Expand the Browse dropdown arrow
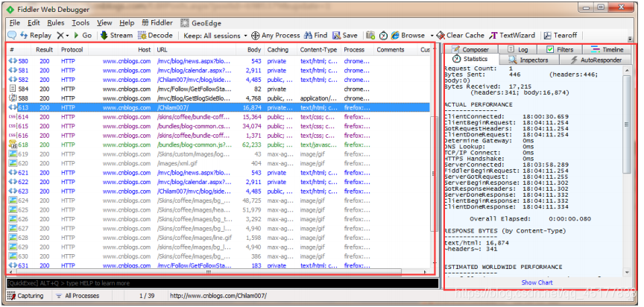Image resolution: width=644 pixels, height=307 pixels. tap(432, 36)
